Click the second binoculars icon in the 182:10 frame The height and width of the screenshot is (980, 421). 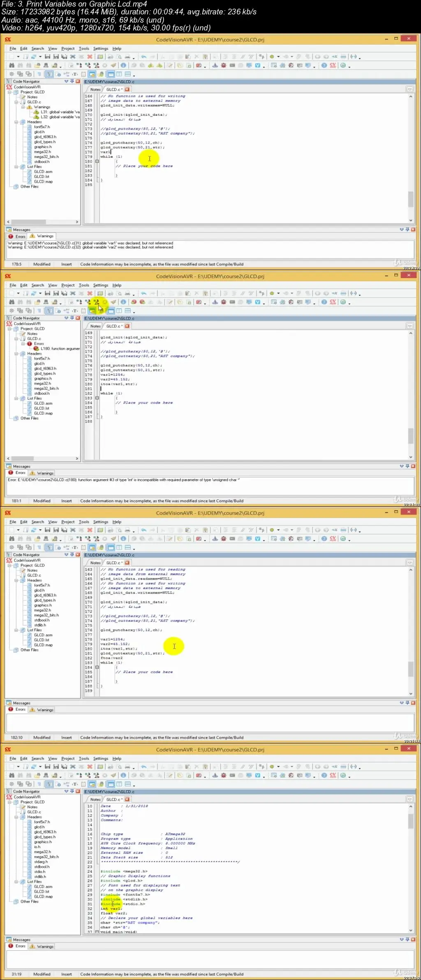(20, 539)
